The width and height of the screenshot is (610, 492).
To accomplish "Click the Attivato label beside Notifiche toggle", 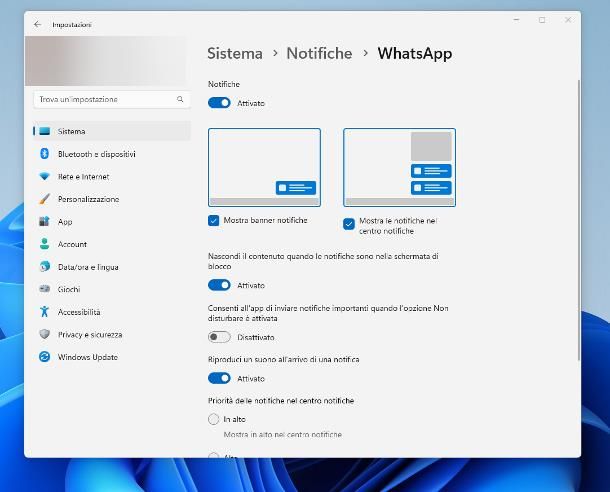I will [x=251, y=103].
